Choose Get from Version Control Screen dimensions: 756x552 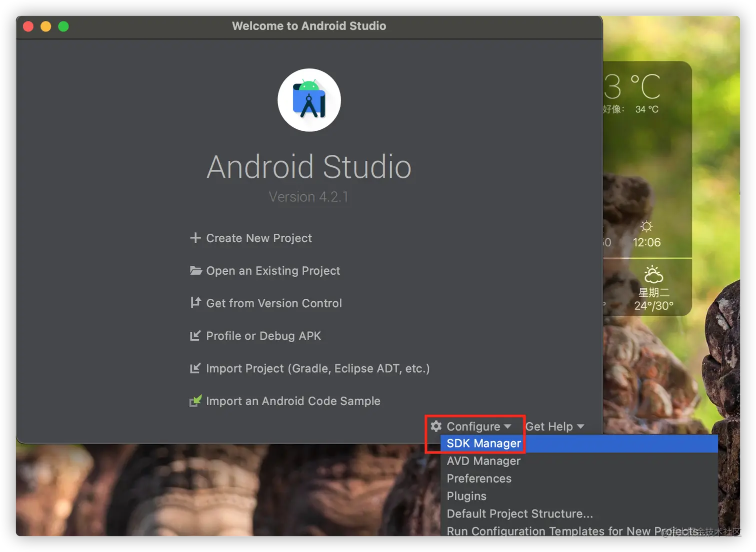pyautogui.click(x=274, y=303)
